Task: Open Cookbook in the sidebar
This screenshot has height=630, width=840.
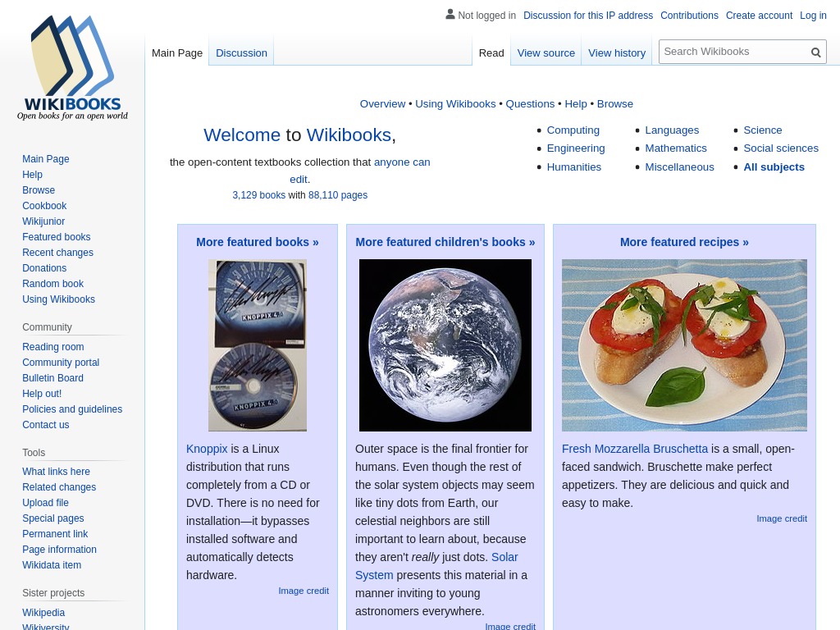Action: 44,206
